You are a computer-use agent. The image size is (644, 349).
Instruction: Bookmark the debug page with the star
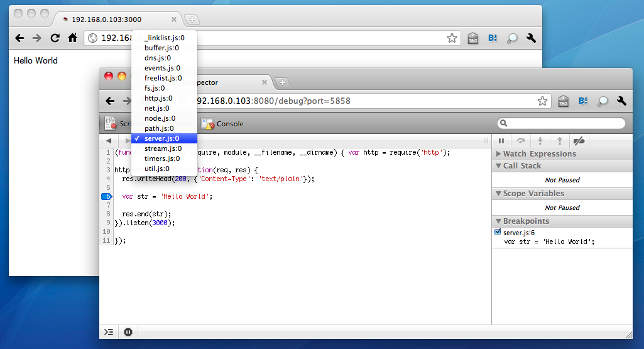tap(542, 101)
